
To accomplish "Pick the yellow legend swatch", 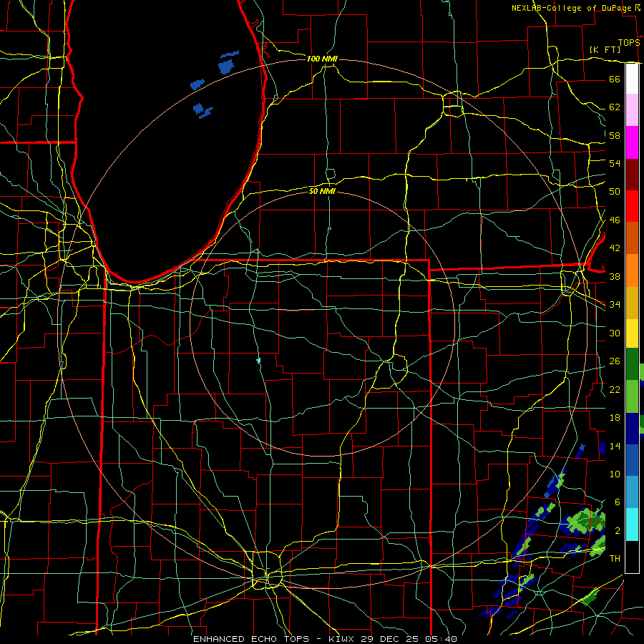I will click(x=632, y=333).
